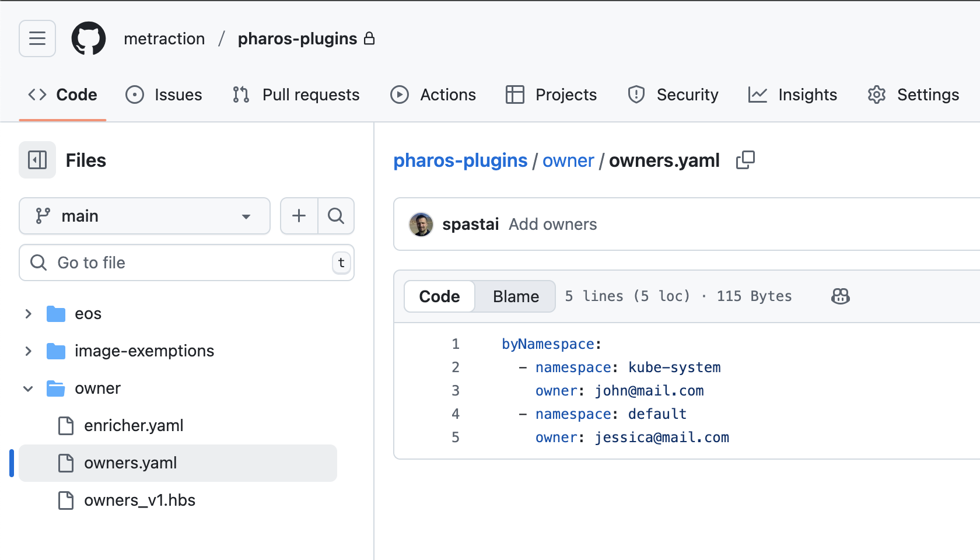The height and width of the screenshot is (560, 980).
Task: Expand the image-exemptions folder
Action: click(28, 351)
